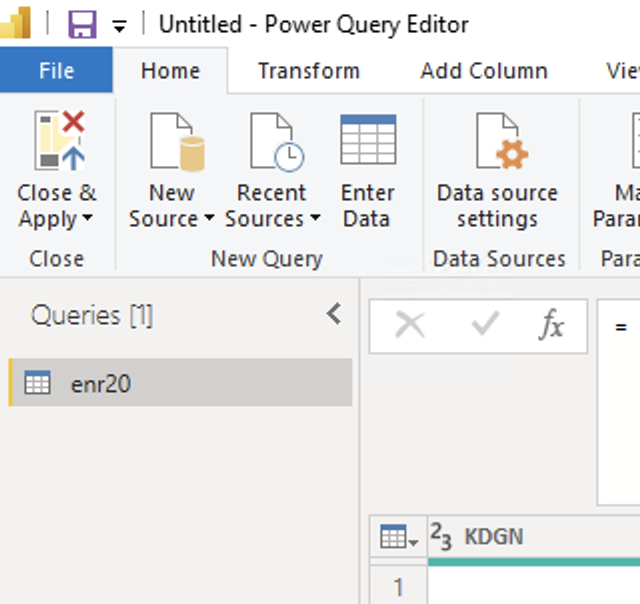Collapse the Queries pane with the chevron

point(334,314)
